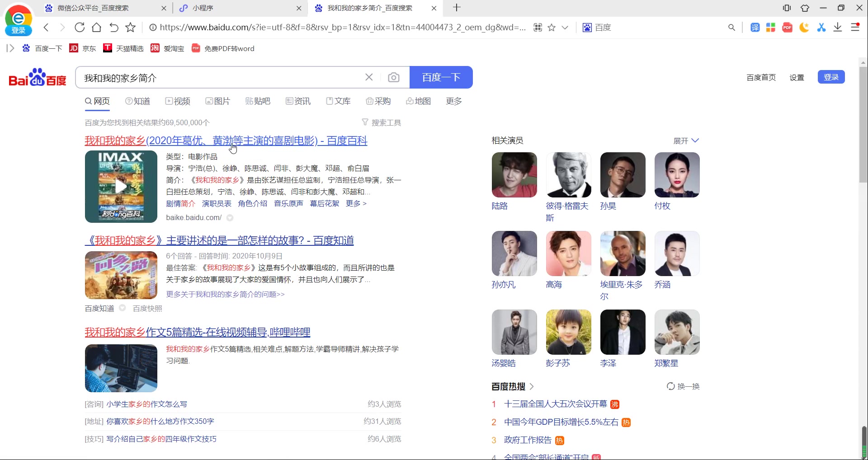Image resolution: width=868 pixels, height=460 pixels.
Task: Open the 作文5篇精选 哔哩哔哩 result
Action: [198, 333]
